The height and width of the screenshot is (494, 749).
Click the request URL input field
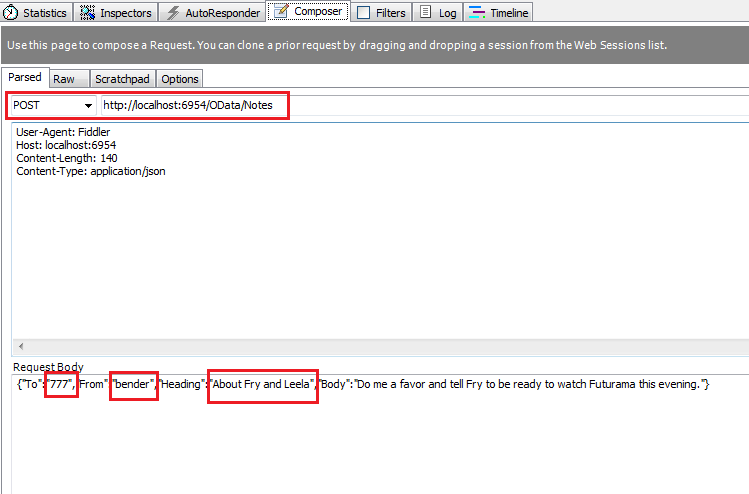(425, 105)
